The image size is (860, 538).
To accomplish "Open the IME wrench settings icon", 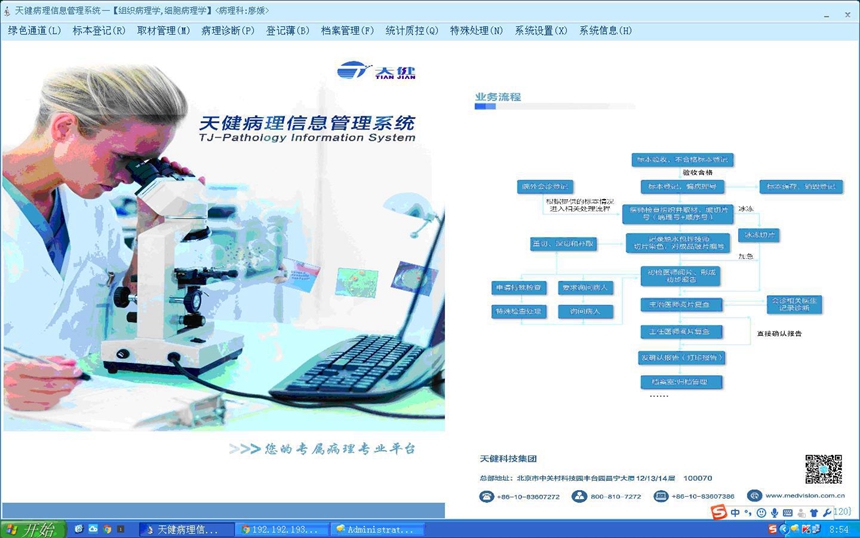I will click(827, 513).
